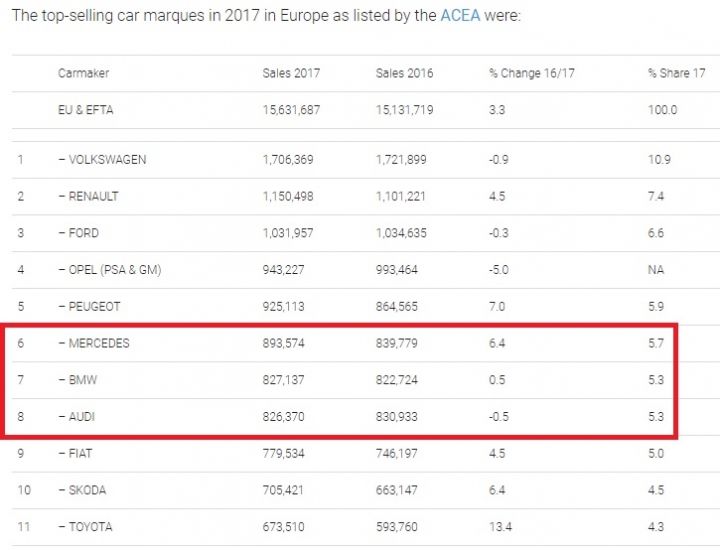
Task: Click the Sales 2016 column header
Action: tap(404, 73)
